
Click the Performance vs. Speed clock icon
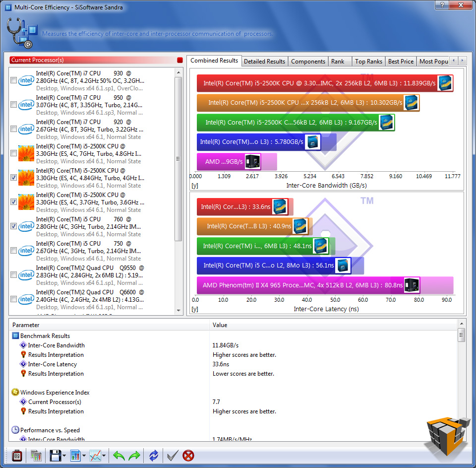click(x=15, y=430)
